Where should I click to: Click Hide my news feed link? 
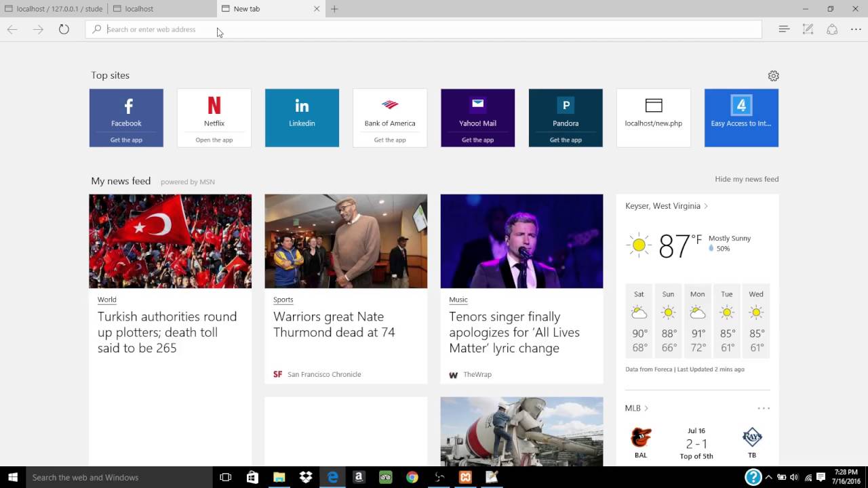[x=747, y=179]
